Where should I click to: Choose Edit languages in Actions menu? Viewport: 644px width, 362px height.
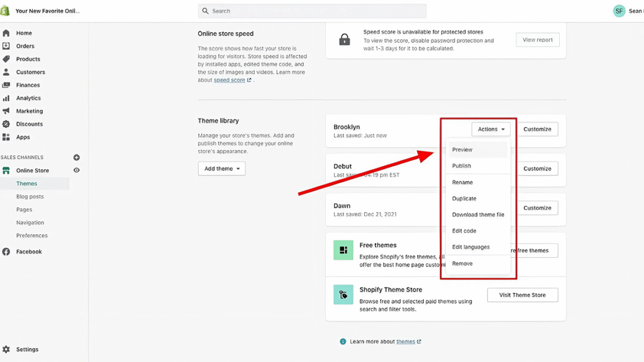pyautogui.click(x=477, y=247)
